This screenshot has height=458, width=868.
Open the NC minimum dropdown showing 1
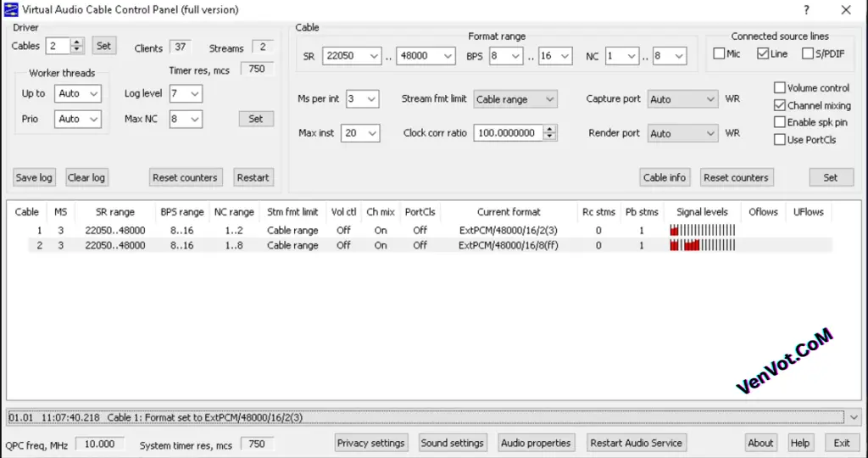[621, 56]
